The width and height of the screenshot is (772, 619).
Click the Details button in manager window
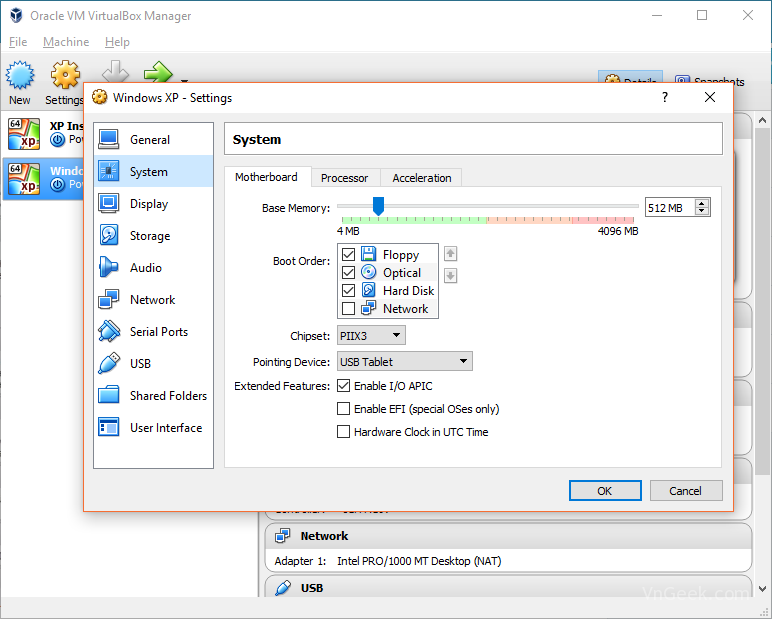[x=630, y=77]
